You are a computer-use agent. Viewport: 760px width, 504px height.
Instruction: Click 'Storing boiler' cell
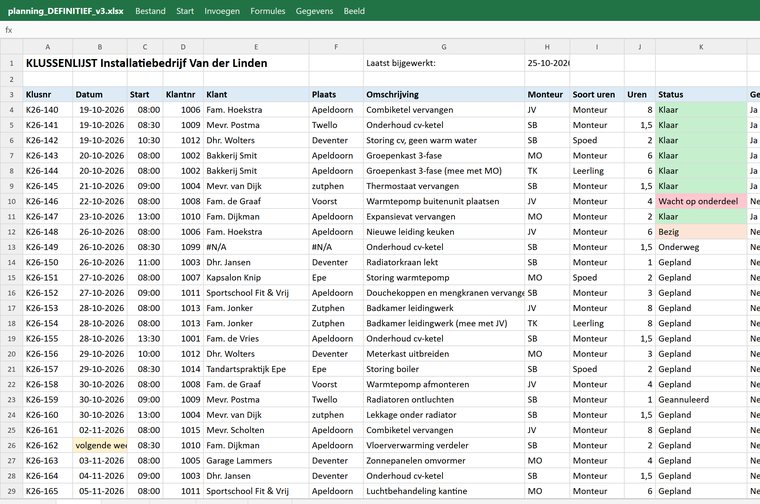tap(443, 369)
